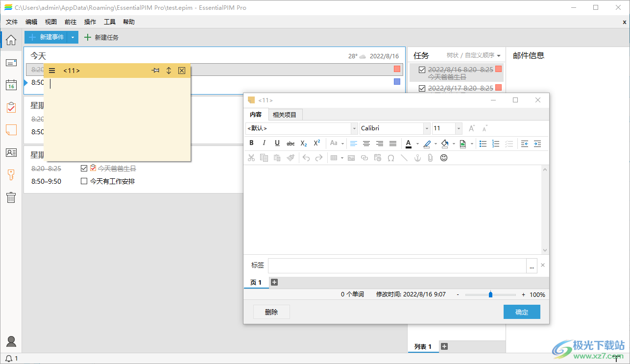The height and width of the screenshot is (364, 630).
Task: Close the yellow sticky note
Action: [182, 71]
